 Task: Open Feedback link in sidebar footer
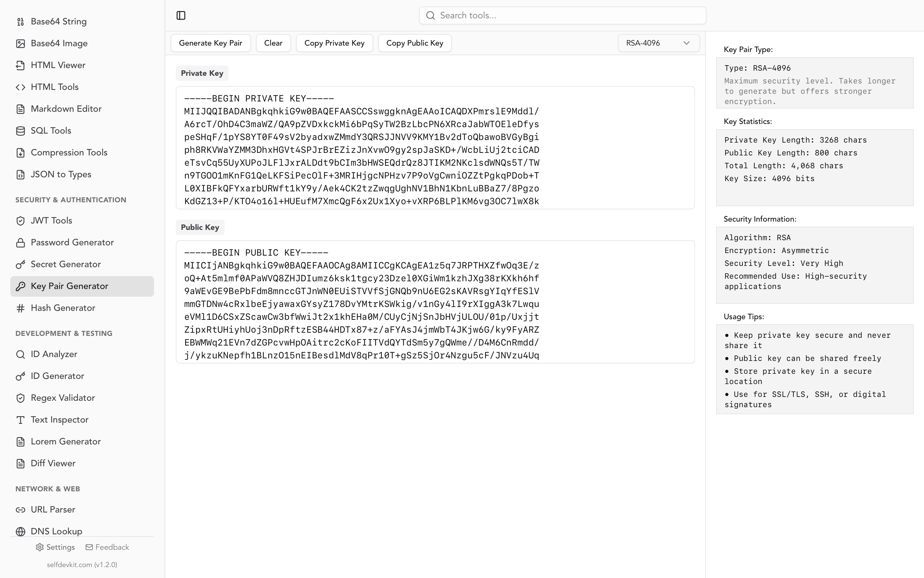click(107, 547)
